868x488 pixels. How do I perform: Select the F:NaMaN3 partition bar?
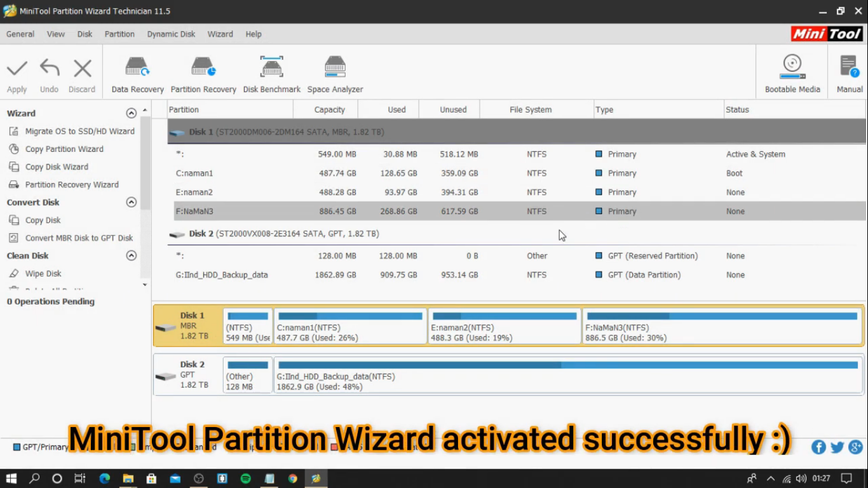tap(721, 326)
